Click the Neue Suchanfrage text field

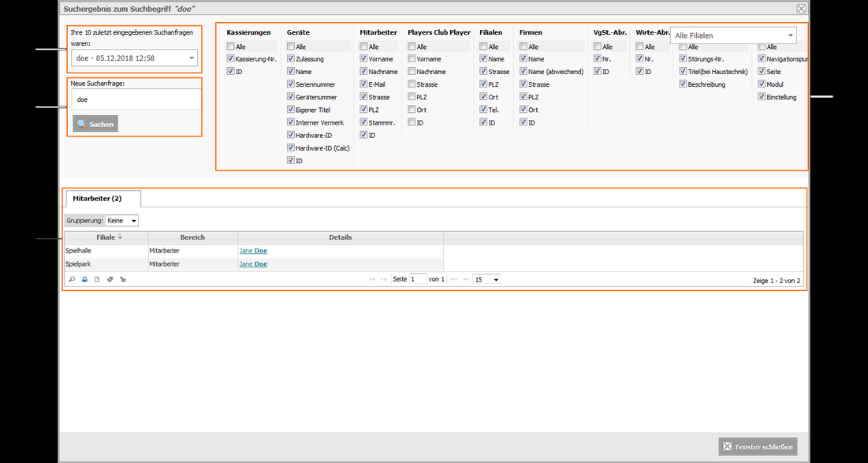(136, 99)
